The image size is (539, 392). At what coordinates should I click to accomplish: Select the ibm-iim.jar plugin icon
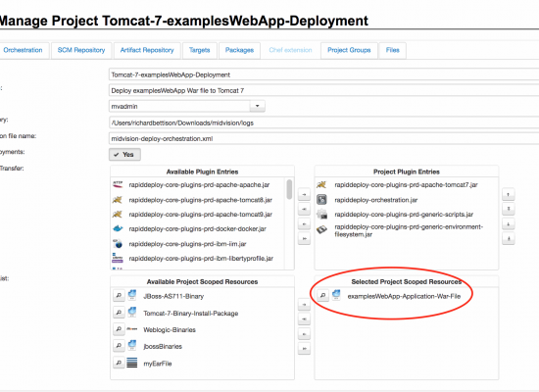pos(118,244)
